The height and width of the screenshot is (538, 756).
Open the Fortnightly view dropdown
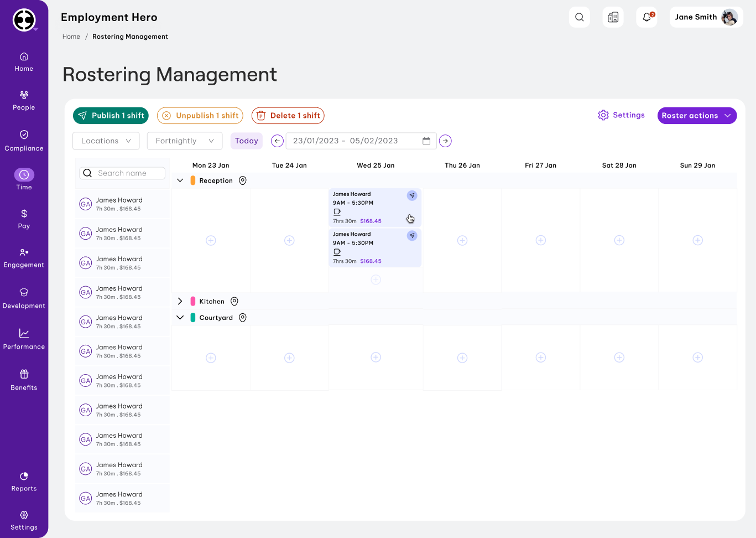click(x=185, y=141)
